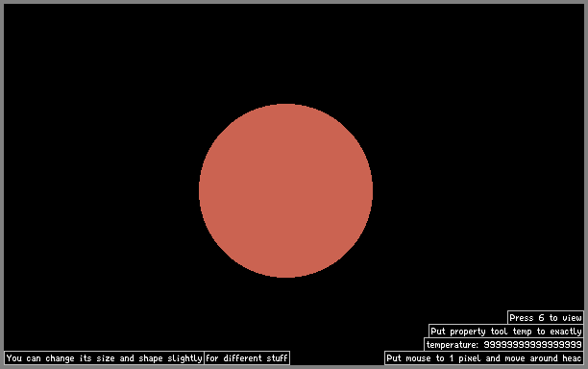
Task: Click the word 'stuff' in the sign
Action: (277, 358)
